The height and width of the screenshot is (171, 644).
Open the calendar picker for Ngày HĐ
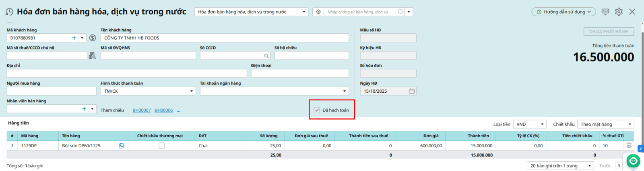[411, 91]
